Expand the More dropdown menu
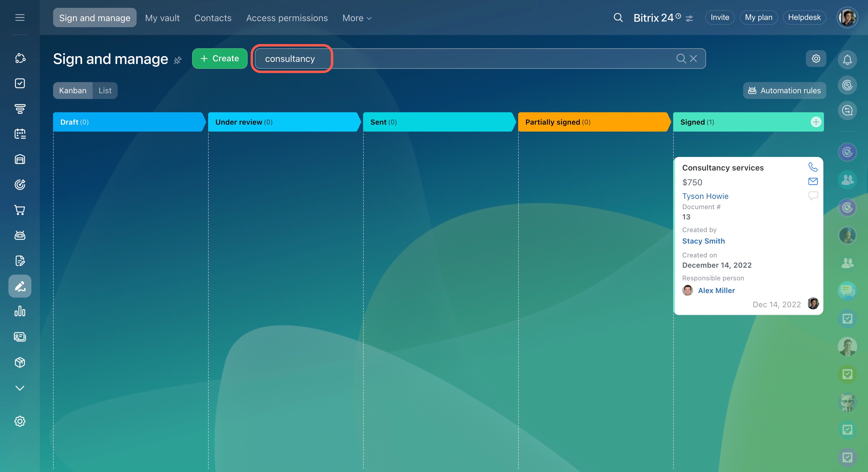This screenshot has width=868, height=472. (x=357, y=18)
